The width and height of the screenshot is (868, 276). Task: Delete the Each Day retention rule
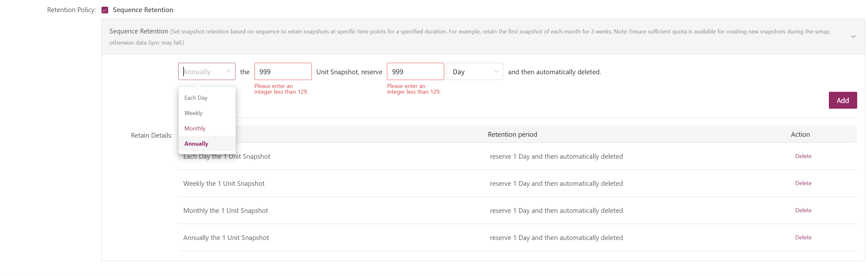pos(803,156)
